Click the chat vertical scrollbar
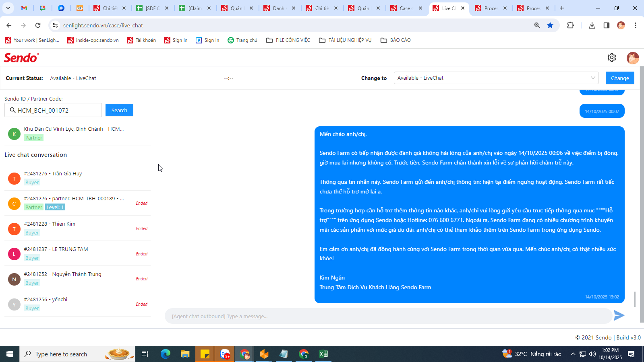 (635, 299)
